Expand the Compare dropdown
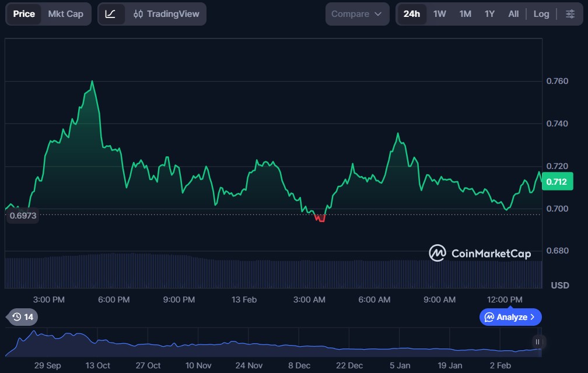The width and height of the screenshot is (588, 373). (357, 14)
